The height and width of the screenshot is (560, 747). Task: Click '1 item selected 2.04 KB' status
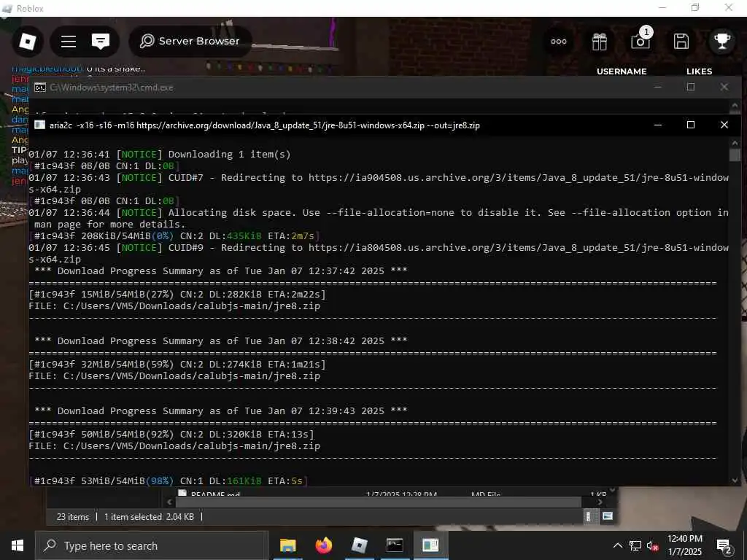pyautogui.click(x=149, y=517)
